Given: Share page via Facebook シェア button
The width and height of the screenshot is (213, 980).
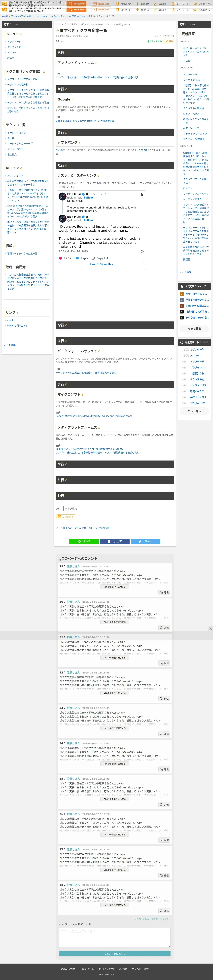Looking at the screenshot, I should 115,541.
